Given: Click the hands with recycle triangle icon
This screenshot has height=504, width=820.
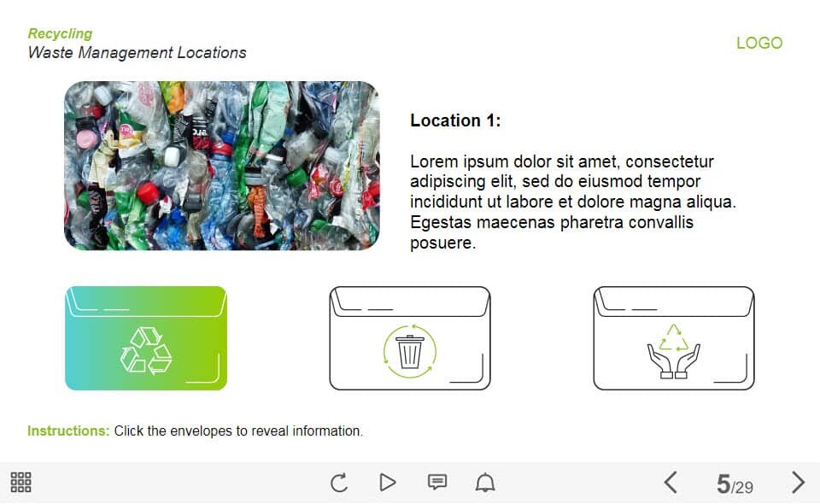Looking at the screenshot, I should [674, 350].
